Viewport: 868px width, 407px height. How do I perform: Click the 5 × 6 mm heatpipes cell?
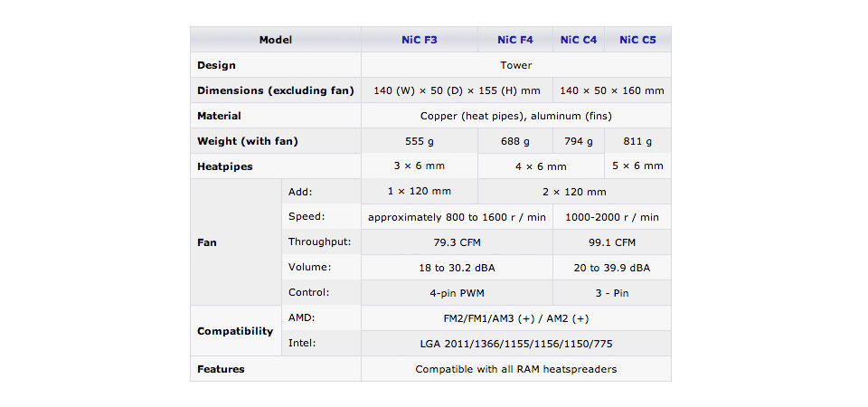pos(637,166)
